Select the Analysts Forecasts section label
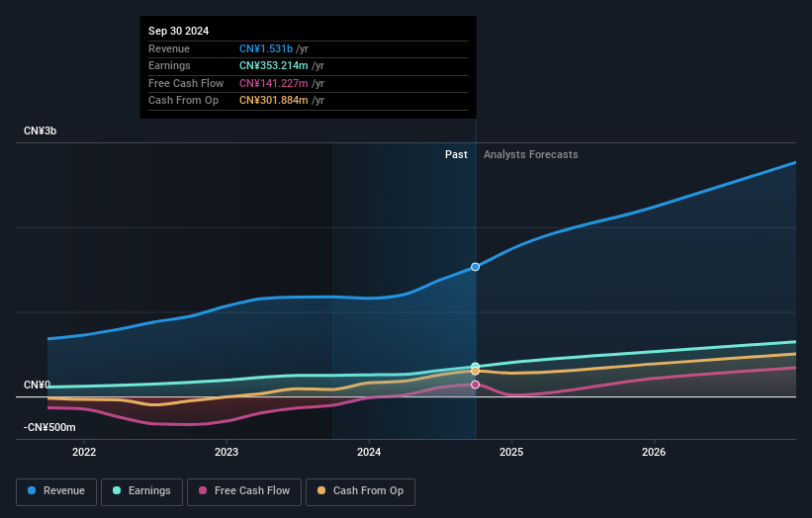812x518 pixels. 530,154
